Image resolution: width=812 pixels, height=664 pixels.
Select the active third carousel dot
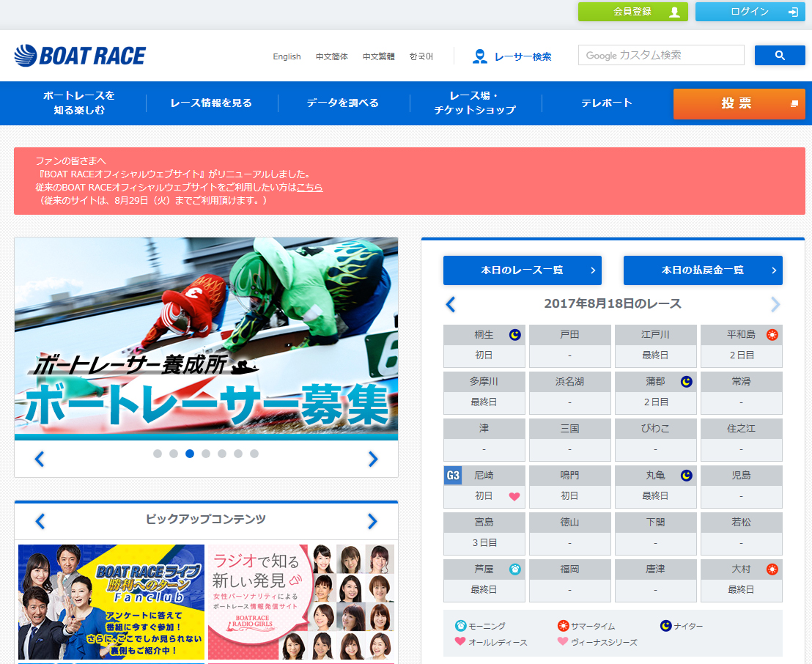190,454
